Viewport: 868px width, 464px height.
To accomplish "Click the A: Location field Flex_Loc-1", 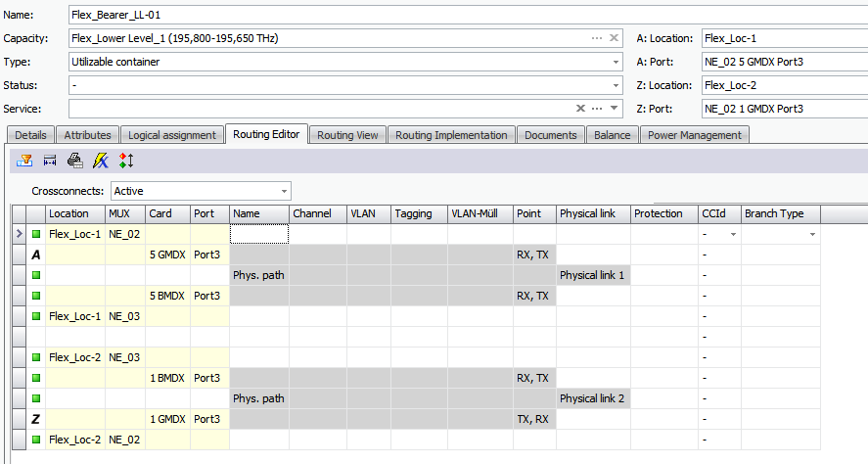I will pos(785,38).
